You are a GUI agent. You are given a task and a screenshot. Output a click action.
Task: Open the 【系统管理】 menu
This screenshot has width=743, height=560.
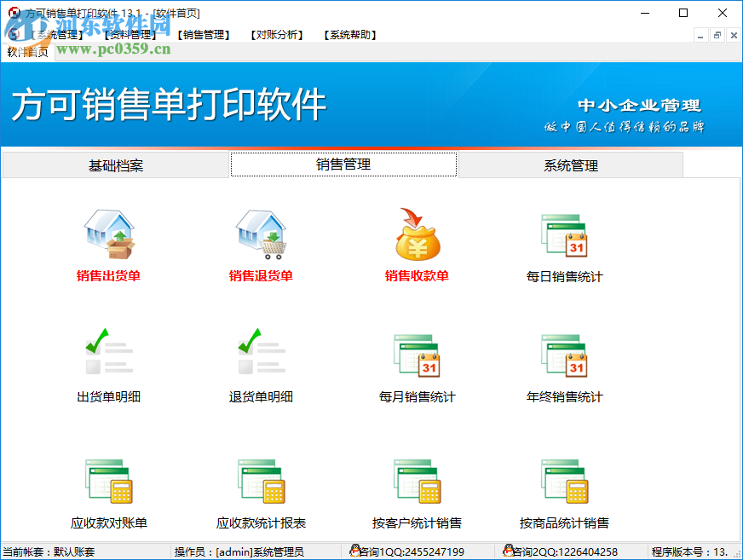click(55, 35)
